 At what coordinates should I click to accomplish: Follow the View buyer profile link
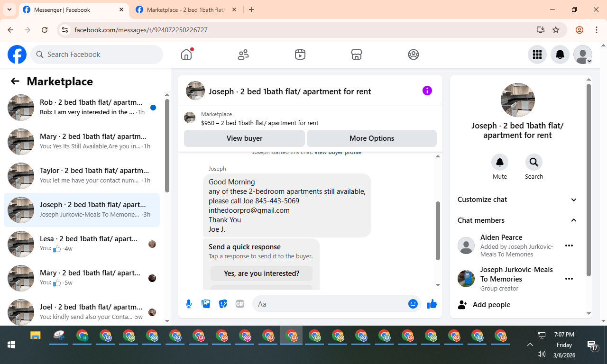pyautogui.click(x=338, y=153)
